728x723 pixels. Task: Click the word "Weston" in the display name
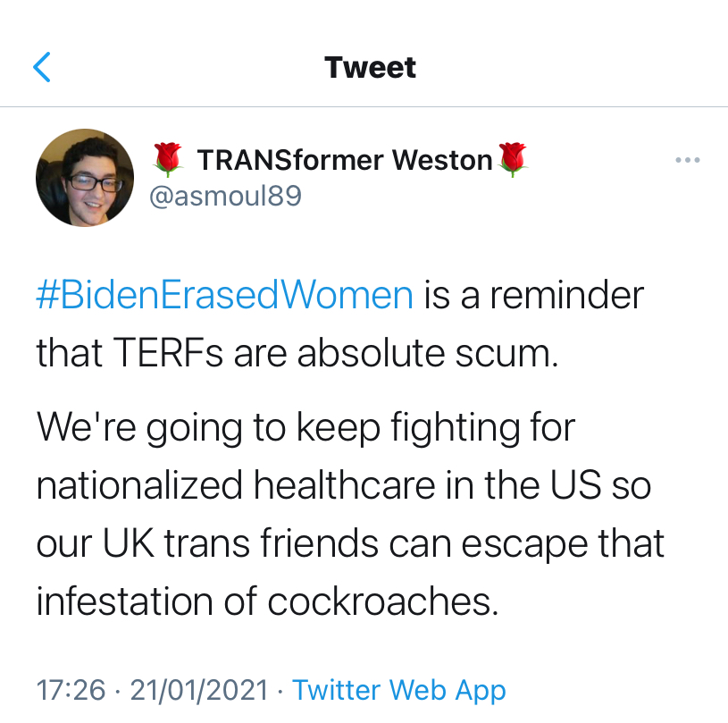(x=441, y=160)
